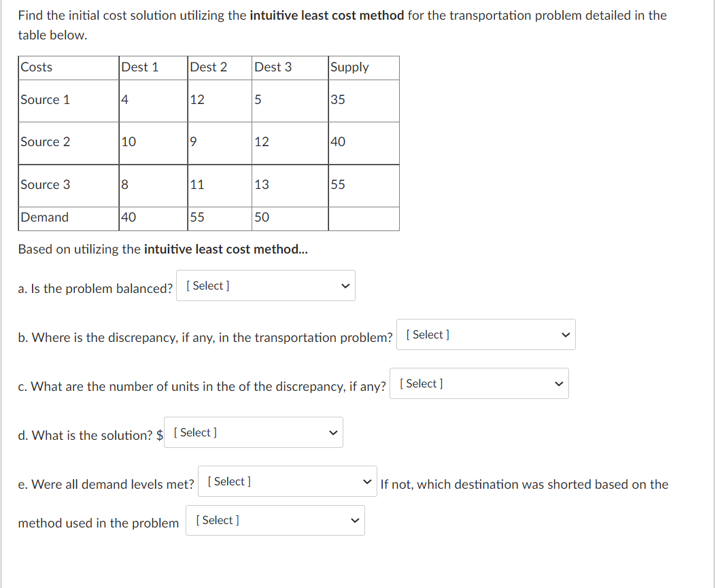Select the cost cell containing 12 for Source 2

pos(262,142)
